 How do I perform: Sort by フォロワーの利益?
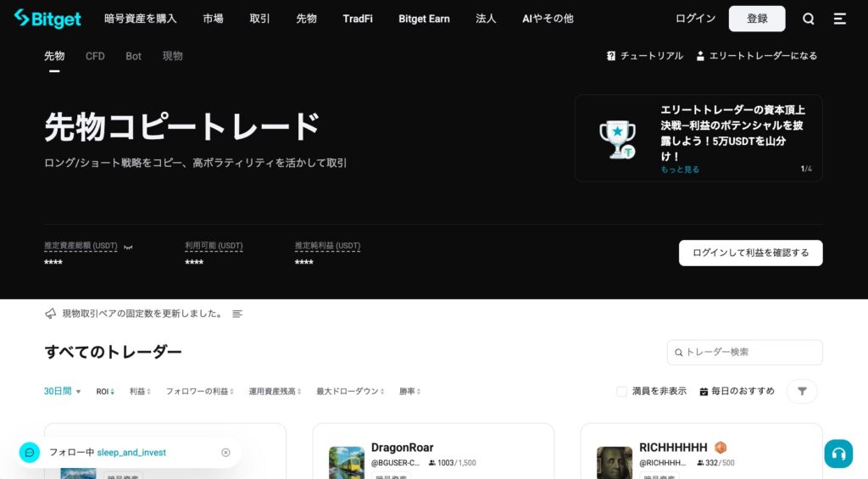point(199,392)
